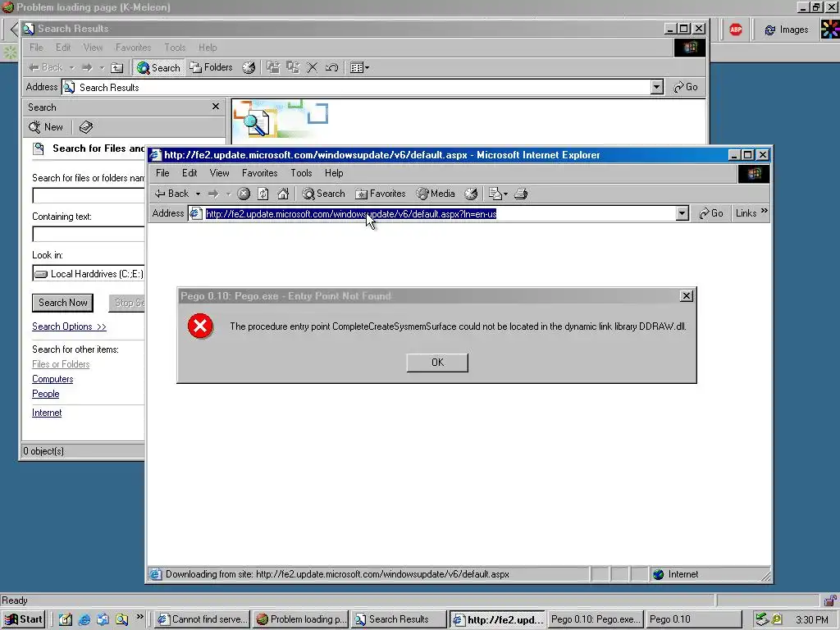The image size is (840, 630).
Task: Open View menu in Internet Explorer
Action: [x=220, y=173]
